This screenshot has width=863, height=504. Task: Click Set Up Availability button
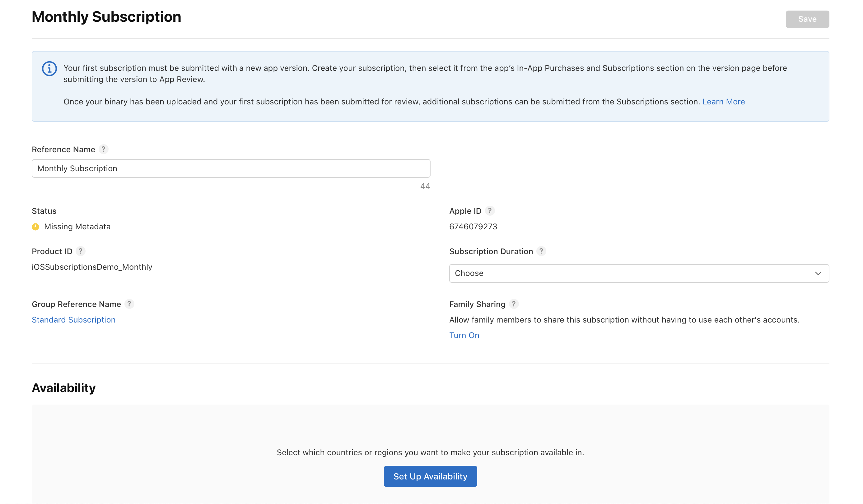430,476
